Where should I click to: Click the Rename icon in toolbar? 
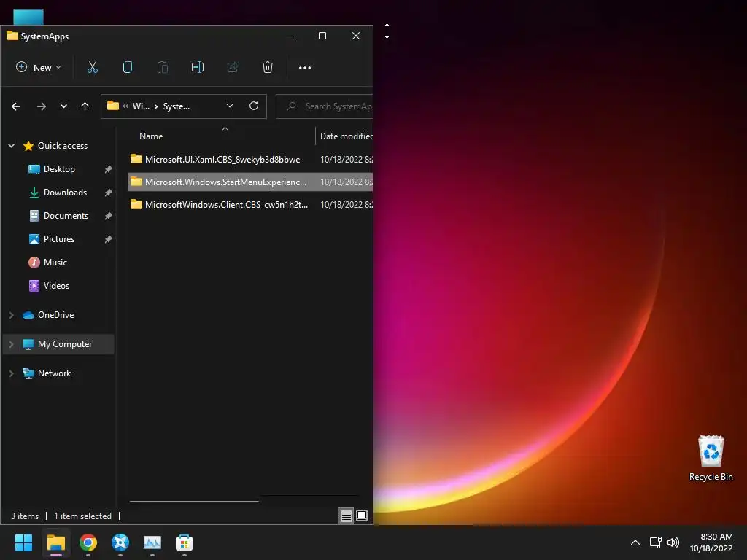[197, 67]
